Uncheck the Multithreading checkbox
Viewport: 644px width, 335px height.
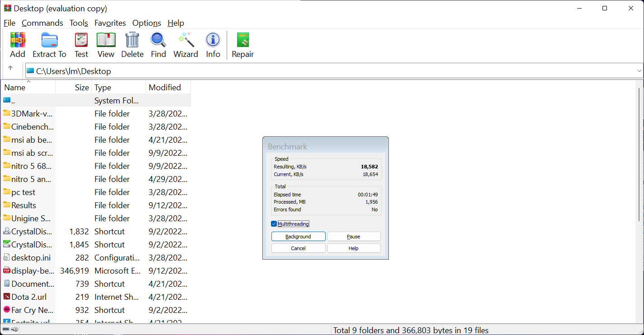(x=274, y=224)
